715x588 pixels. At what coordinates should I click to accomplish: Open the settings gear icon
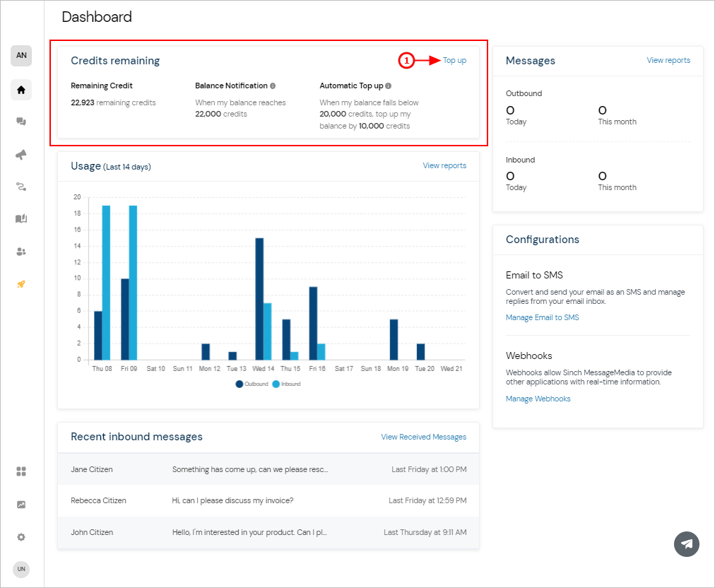pyautogui.click(x=21, y=537)
